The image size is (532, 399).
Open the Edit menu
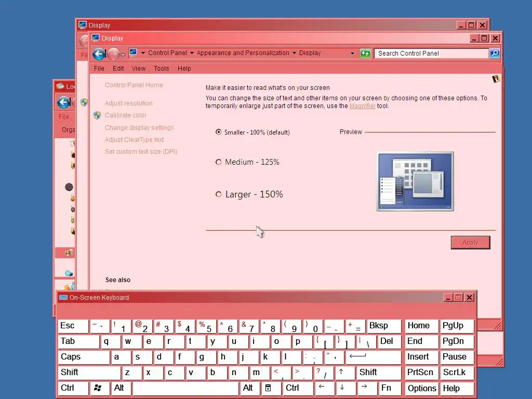(x=118, y=69)
